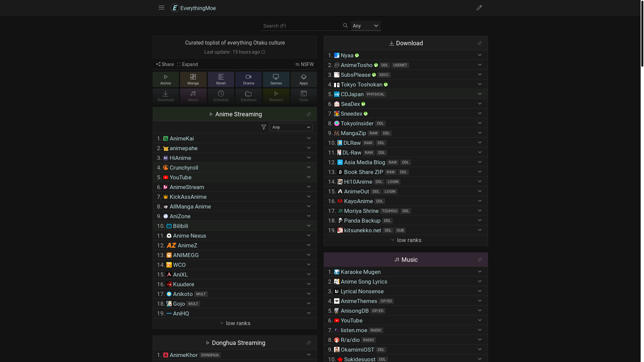Expand the Nyaa row chevron

(480, 55)
